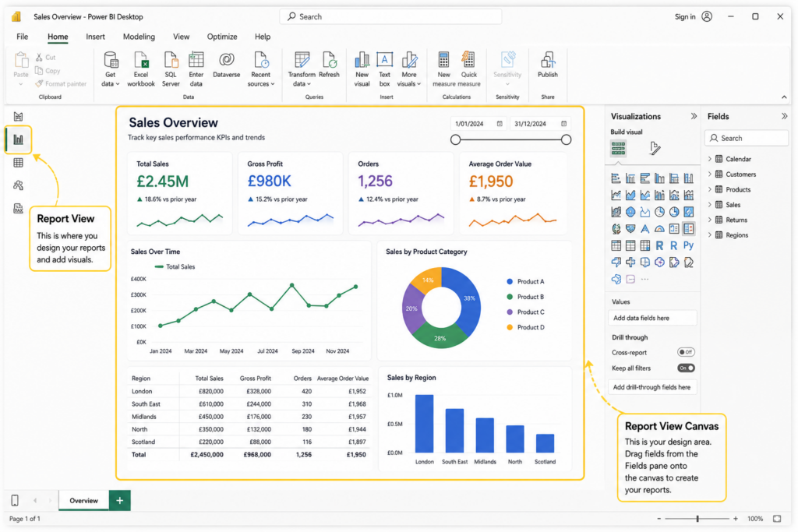Open More visuals dropdown
The image size is (798, 532).
click(409, 69)
